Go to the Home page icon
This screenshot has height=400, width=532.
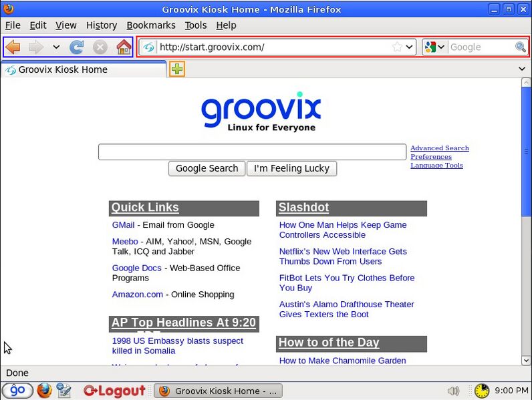point(124,47)
